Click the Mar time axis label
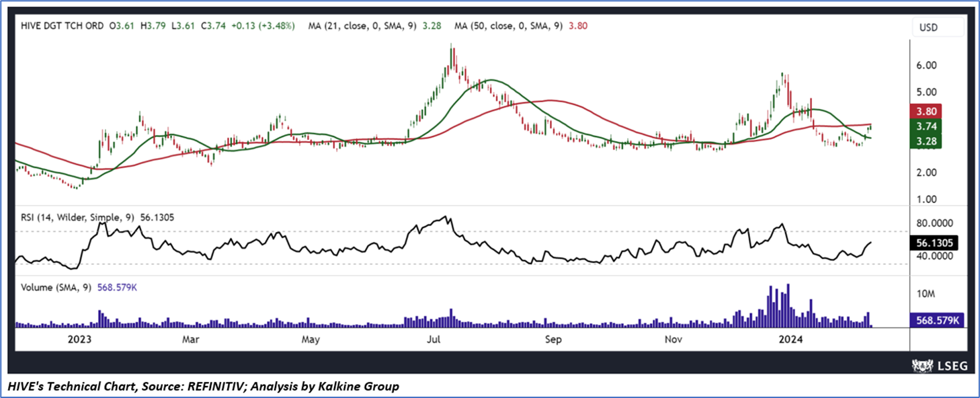This screenshot has width=980, height=398. pos(192,340)
